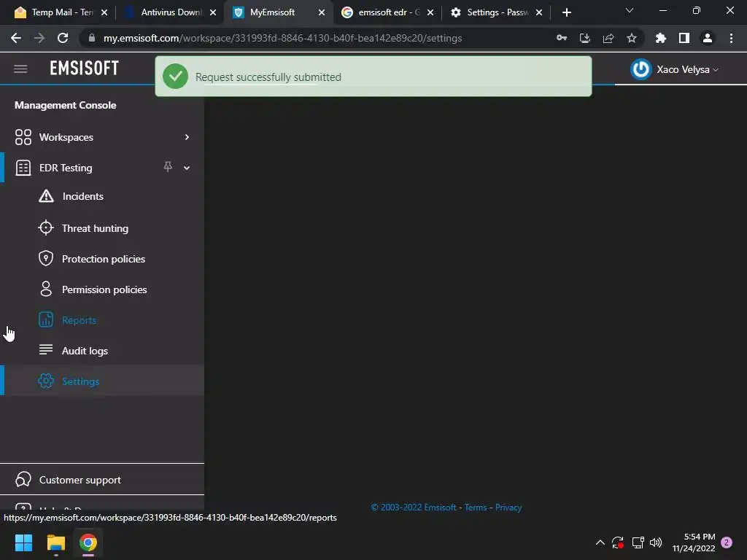Open the Extensions puzzle icon

coord(661,38)
